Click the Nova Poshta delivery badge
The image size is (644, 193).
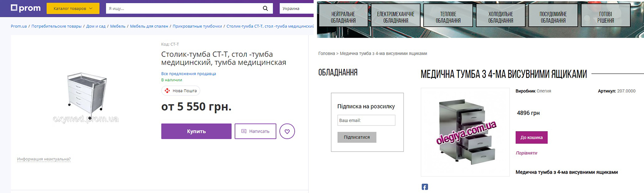click(x=181, y=91)
